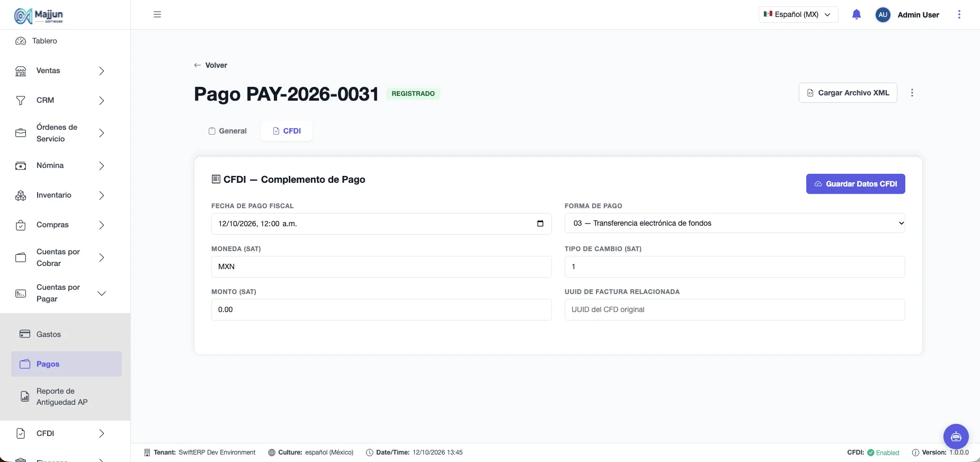Screen dimensions: 980x462
Task: Click the REGISTRADO status badge
Action: (x=413, y=94)
